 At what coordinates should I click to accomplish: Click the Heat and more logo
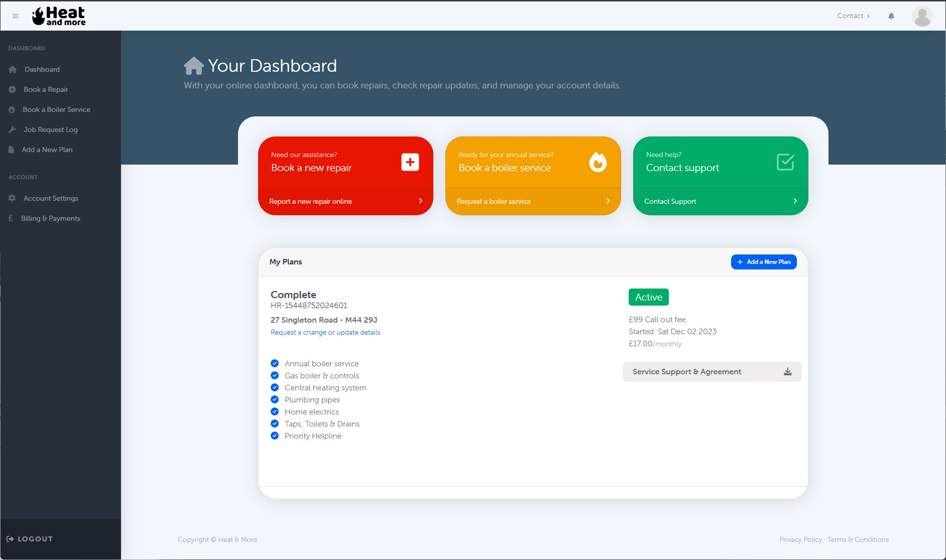pyautogui.click(x=59, y=16)
